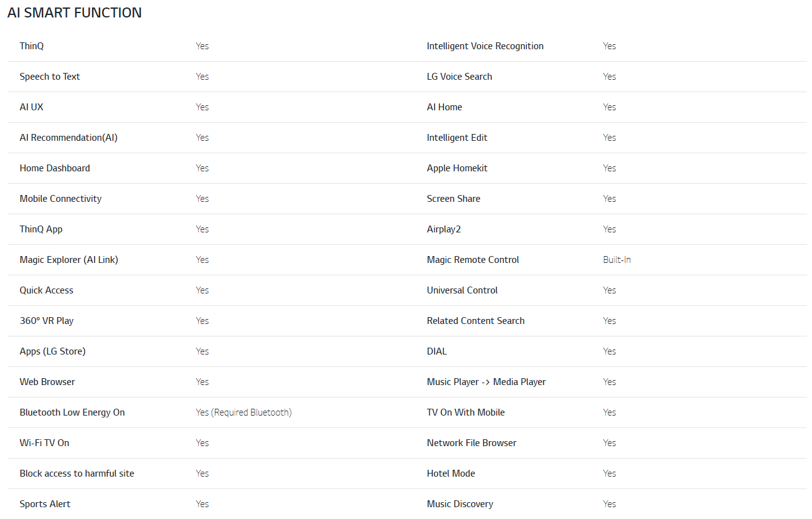
Task: Select the Apps (LG Store) label
Action: point(53,351)
